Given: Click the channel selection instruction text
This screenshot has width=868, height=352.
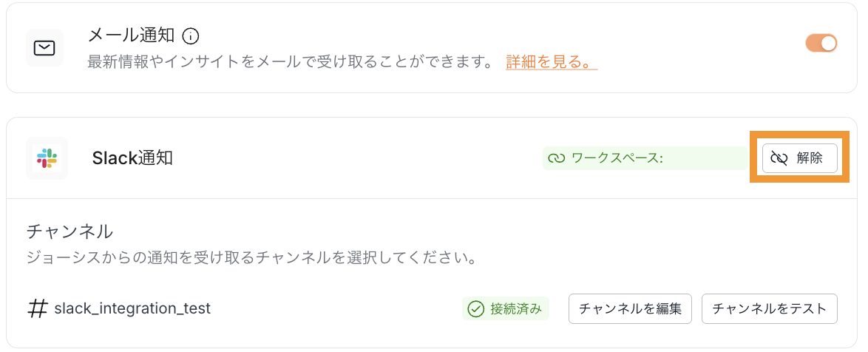Looking at the screenshot, I should point(250,258).
